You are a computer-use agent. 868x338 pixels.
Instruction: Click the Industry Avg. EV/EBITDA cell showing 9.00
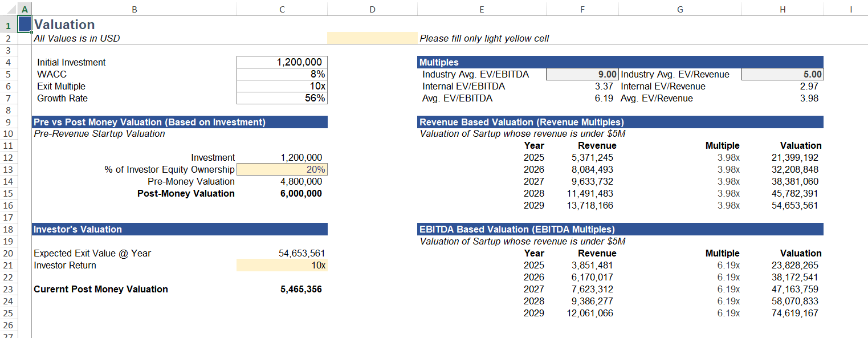pyautogui.click(x=582, y=74)
